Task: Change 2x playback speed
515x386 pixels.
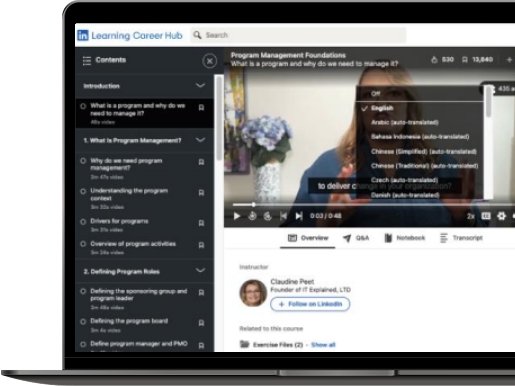Action: [x=470, y=216]
